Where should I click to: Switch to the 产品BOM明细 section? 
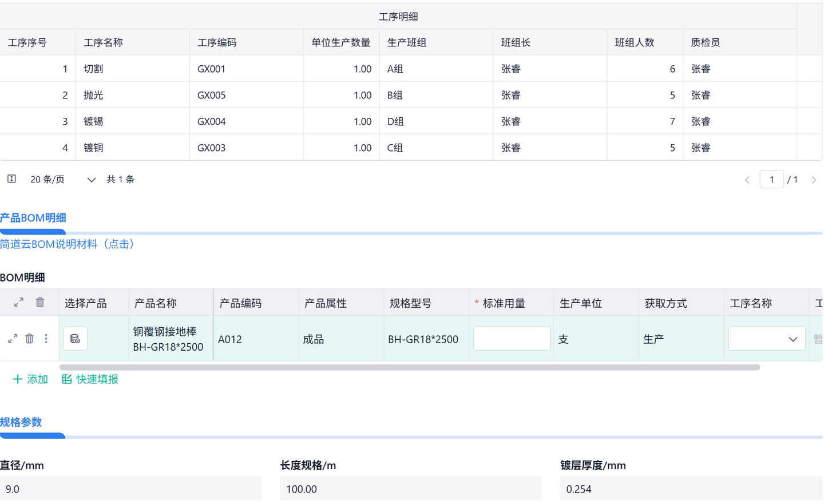point(33,217)
